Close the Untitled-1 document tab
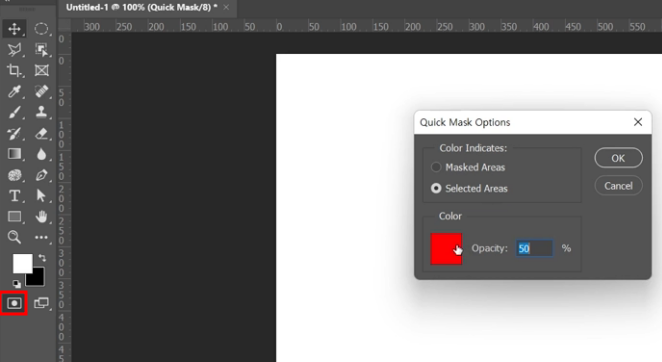The height and width of the screenshot is (362, 662). point(227,7)
